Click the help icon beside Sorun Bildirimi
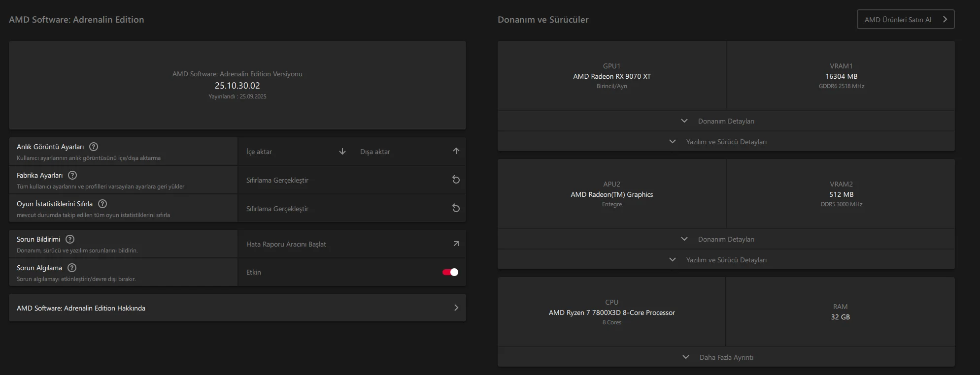The image size is (980, 375). 70,239
